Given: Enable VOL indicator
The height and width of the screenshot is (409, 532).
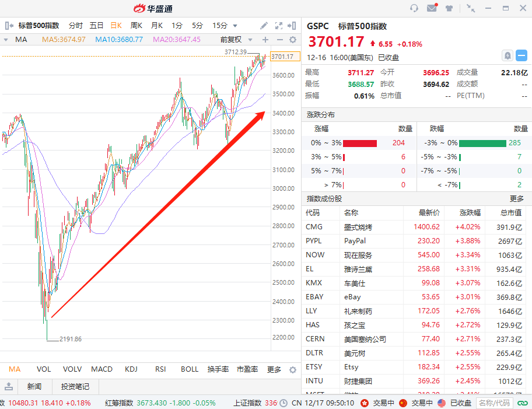Looking at the screenshot, I should coord(44,369).
